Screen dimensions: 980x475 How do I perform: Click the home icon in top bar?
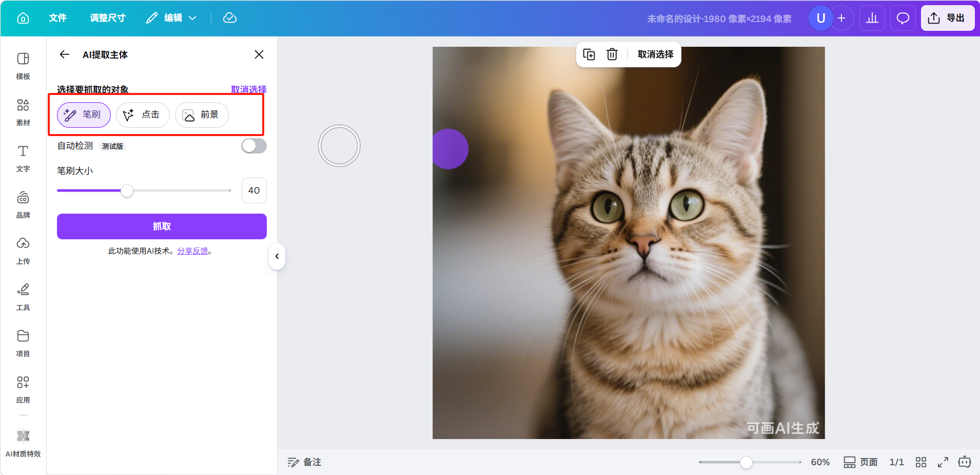tap(23, 18)
